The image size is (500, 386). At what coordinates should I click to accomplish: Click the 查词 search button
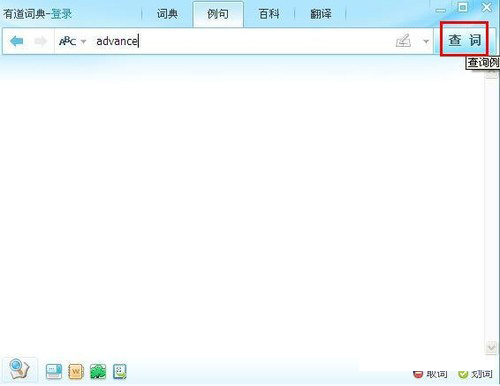(464, 40)
